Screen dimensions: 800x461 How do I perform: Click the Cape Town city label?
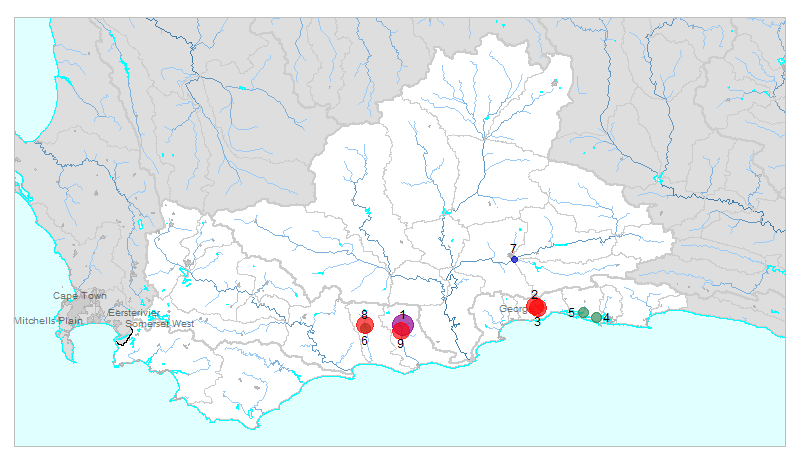pyautogui.click(x=80, y=296)
